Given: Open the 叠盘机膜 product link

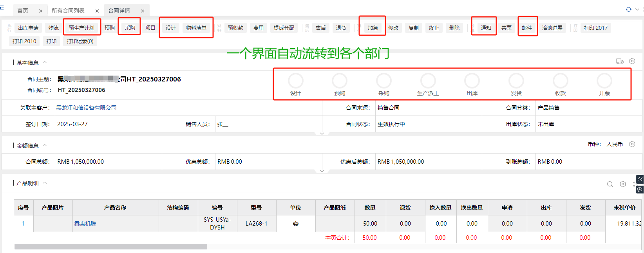Looking at the screenshot, I should pos(85,224).
